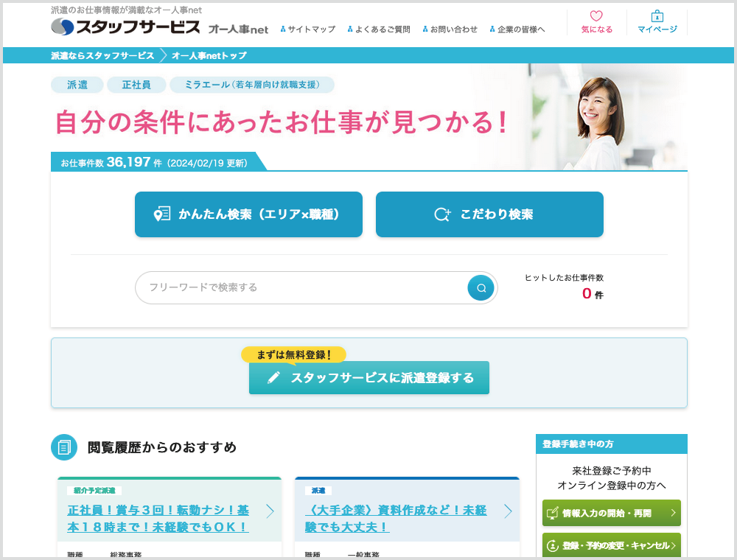Click the ヒットしたお仕事件数 0 件 value
The height and width of the screenshot is (560, 737).
pyautogui.click(x=593, y=294)
